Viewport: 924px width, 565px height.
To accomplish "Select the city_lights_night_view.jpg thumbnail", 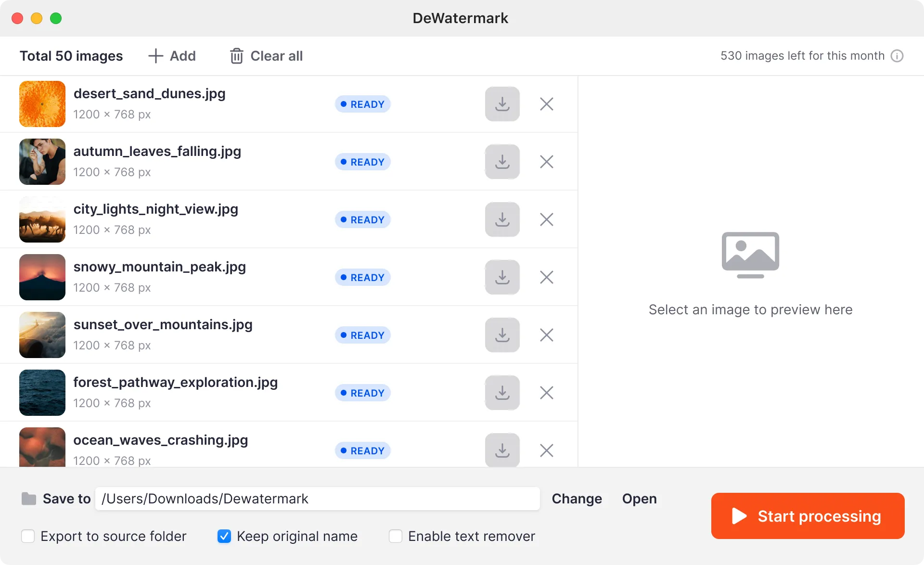I will (42, 219).
